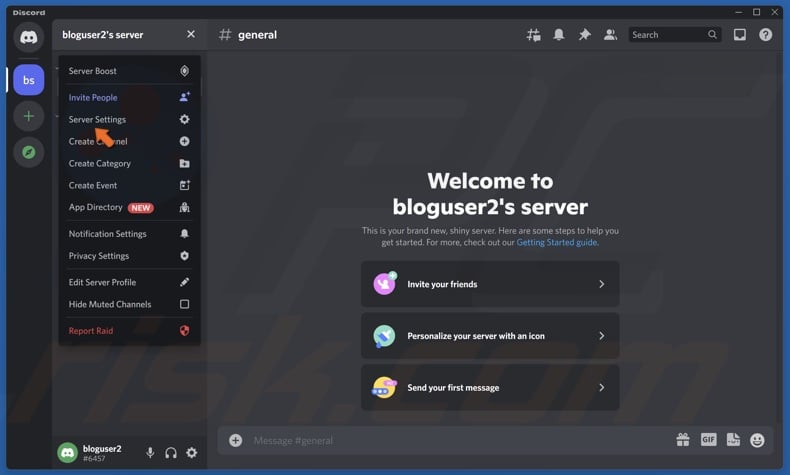790x475 pixels.
Task: Focus the Search field
Action: tap(675, 35)
